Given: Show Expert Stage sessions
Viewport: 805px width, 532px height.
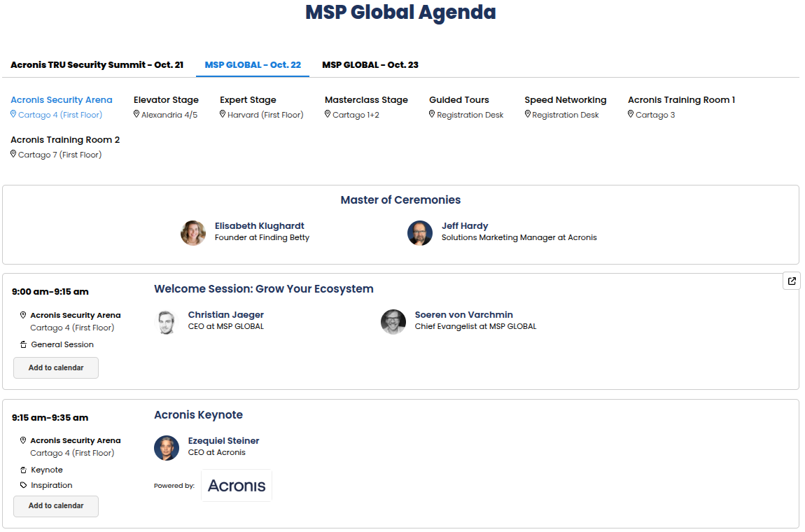Looking at the screenshot, I should click(x=248, y=100).
